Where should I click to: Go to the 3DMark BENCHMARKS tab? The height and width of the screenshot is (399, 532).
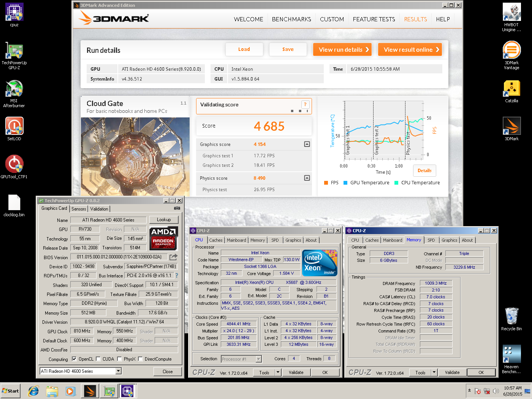point(291,19)
